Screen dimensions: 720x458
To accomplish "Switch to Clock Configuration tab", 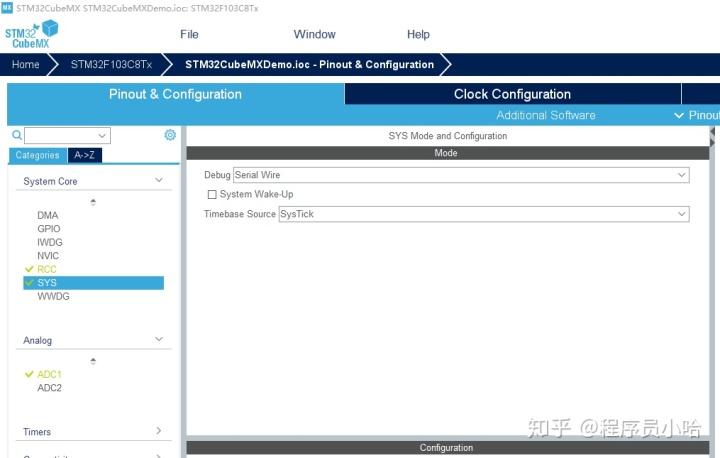I will 512,94.
